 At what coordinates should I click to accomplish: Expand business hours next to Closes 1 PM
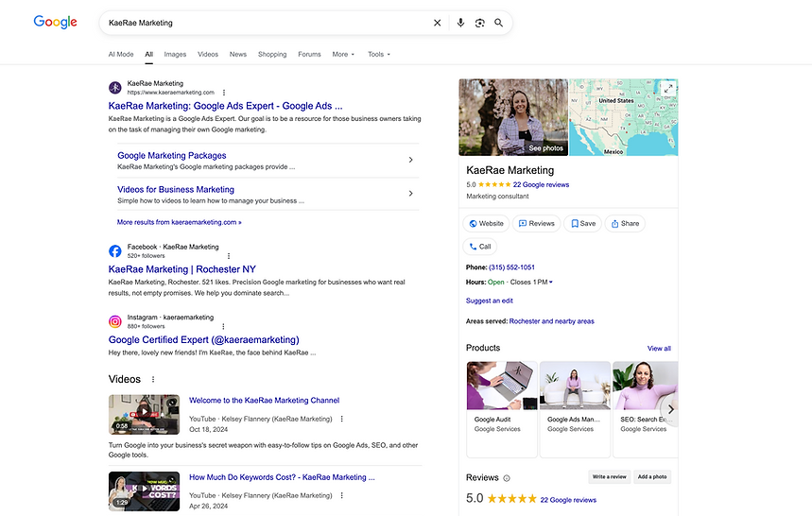pos(550,282)
